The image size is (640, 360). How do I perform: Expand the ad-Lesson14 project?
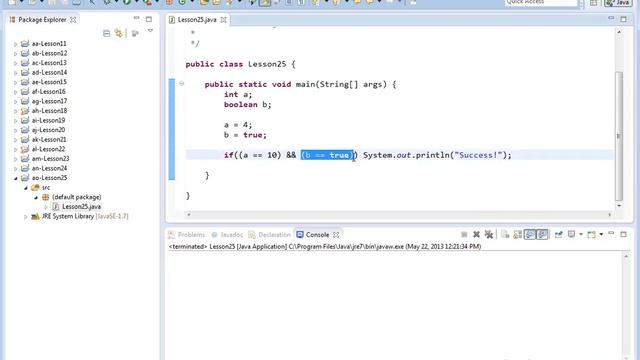tap(16, 73)
